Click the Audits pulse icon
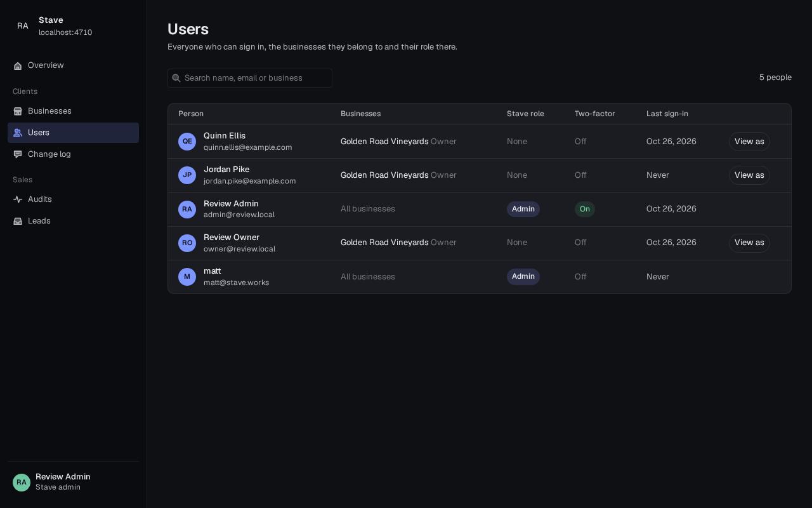The image size is (812, 508). click(x=18, y=199)
